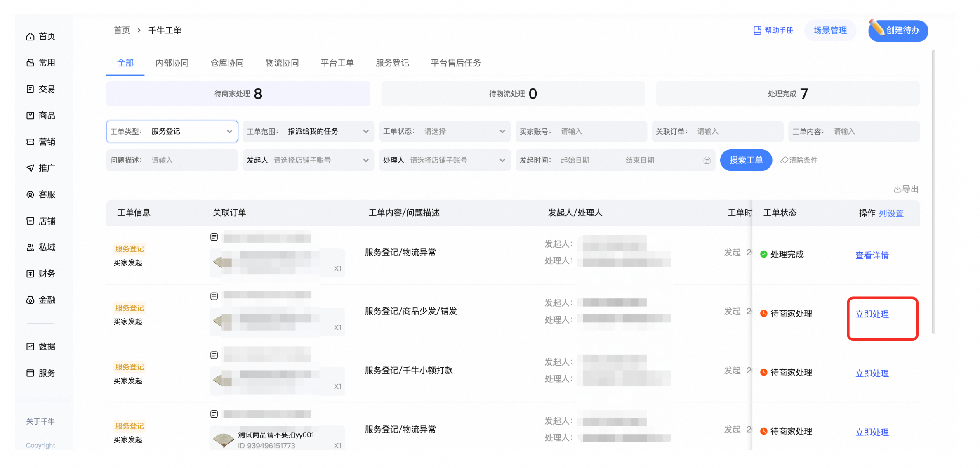Open the 交易 sidebar item
The image size is (980, 468).
(x=40, y=89)
